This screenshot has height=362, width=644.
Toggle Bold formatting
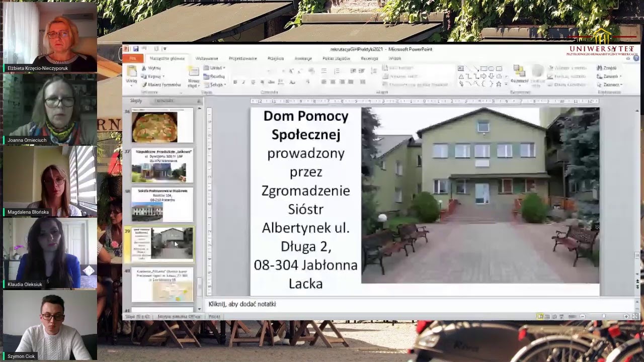(235, 82)
